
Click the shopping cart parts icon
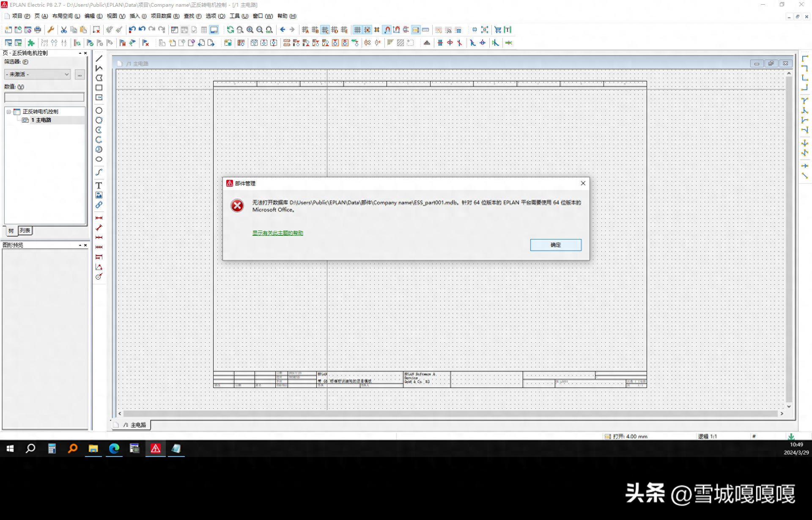(x=498, y=30)
